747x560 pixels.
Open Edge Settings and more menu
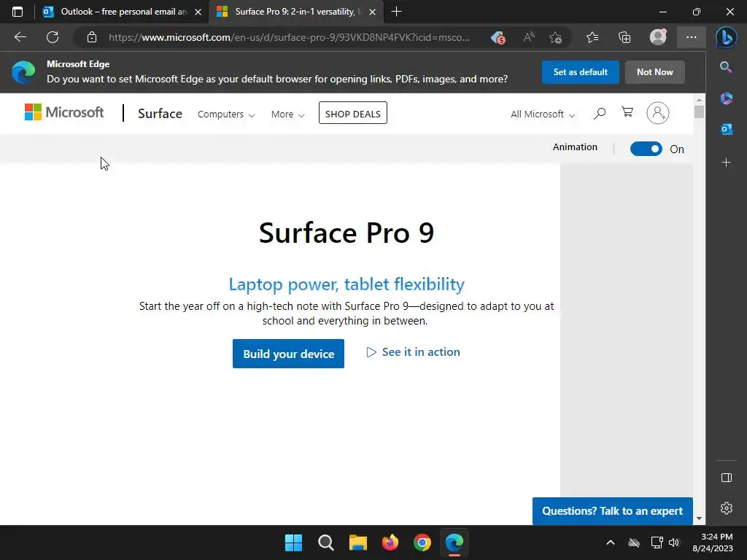(x=692, y=37)
